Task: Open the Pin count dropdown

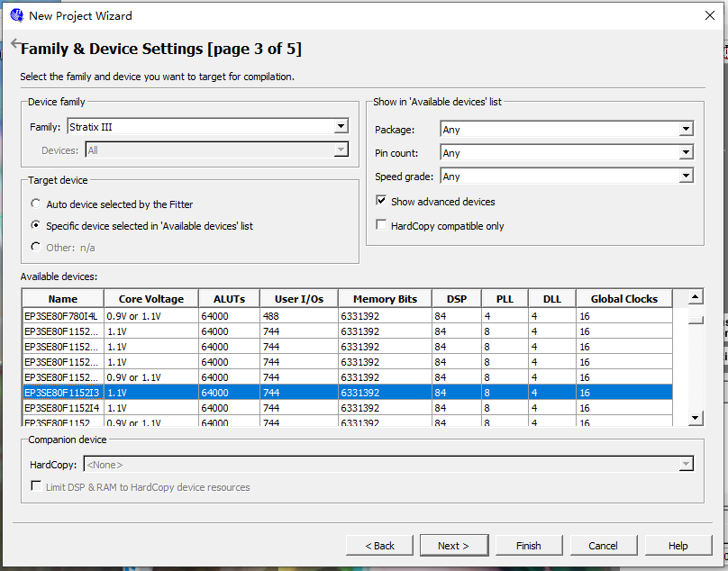Action: coord(686,153)
